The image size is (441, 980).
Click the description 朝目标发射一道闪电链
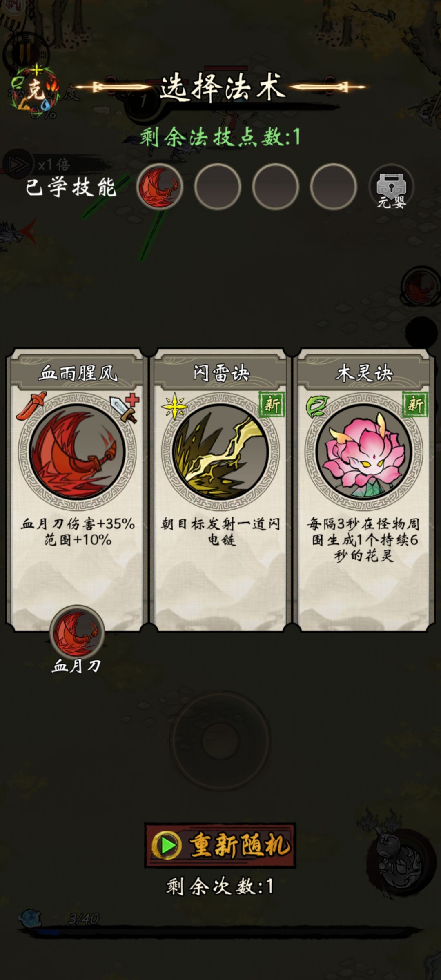point(220,532)
